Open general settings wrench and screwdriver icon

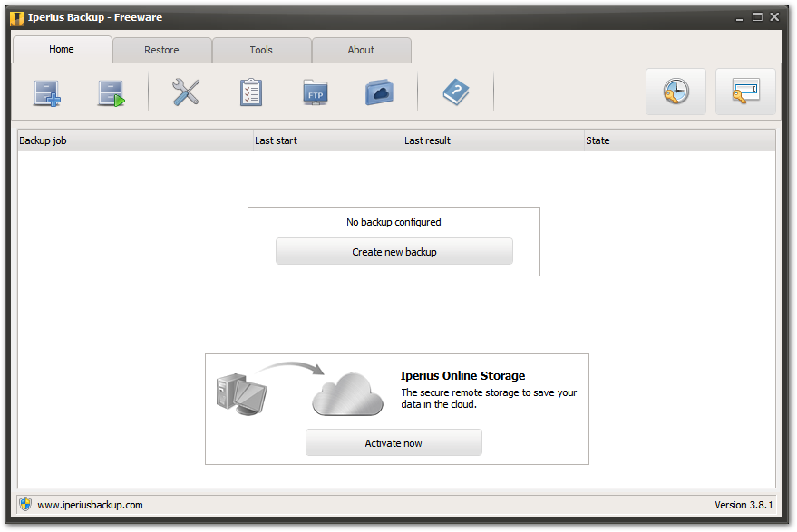pyautogui.click(x=186, y=92)
